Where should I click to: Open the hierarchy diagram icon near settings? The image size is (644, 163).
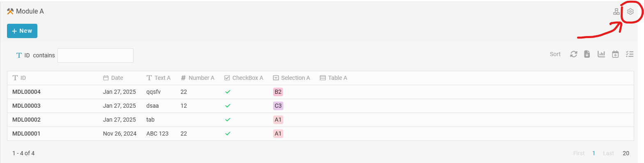tap(616, 11)
